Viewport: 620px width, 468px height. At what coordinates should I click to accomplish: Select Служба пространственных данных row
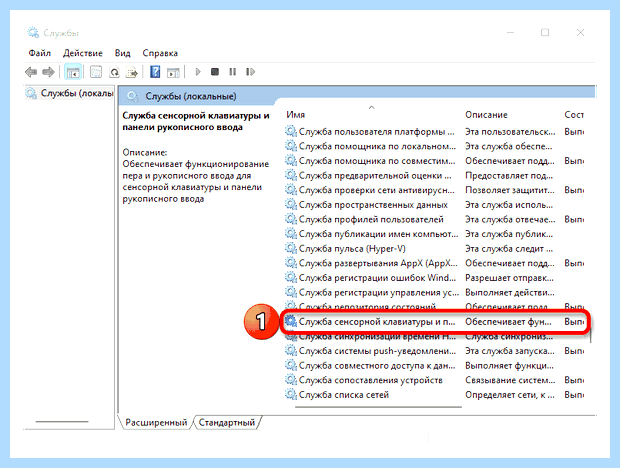pyautogui.click(x=434, y=205)
